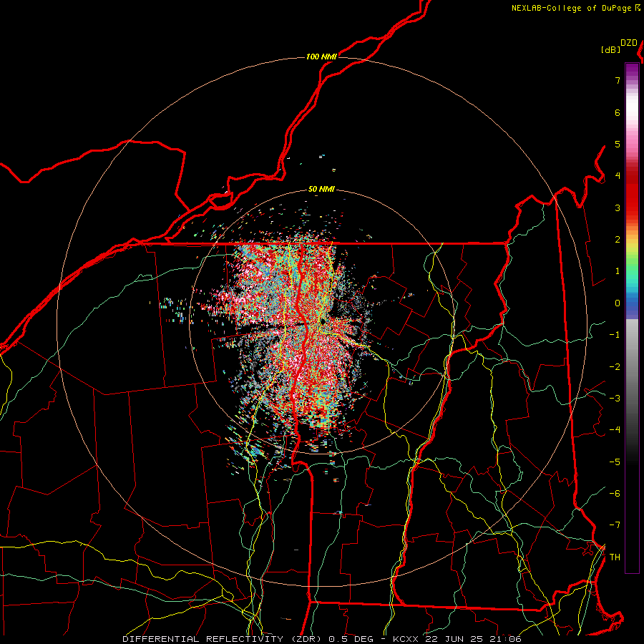Click the DZD legend title
This screenshot has height=644, width=644.
tap(629, 43)
